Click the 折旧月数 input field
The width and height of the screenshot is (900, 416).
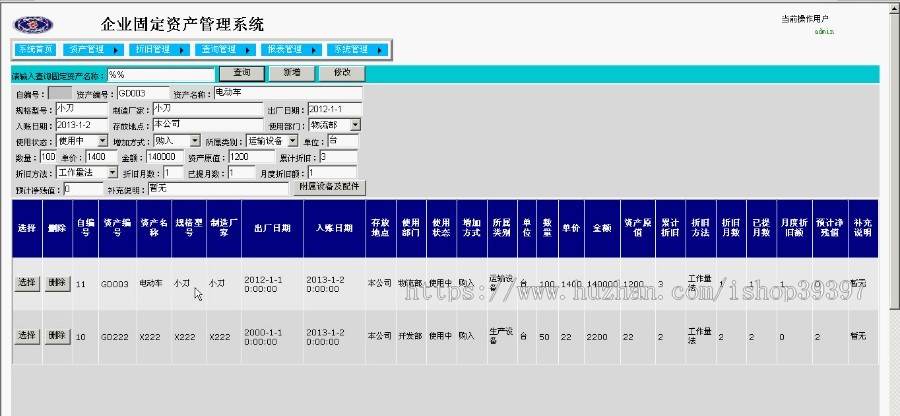point(173,172)
